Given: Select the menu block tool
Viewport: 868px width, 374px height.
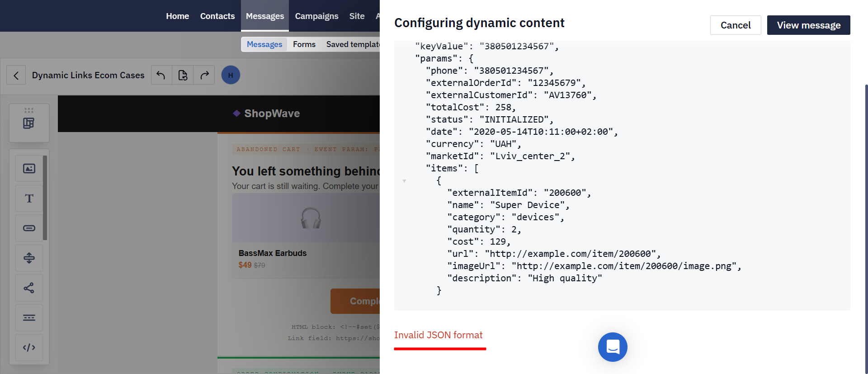Looking at the screenshot, I should [x=29, y=318].
